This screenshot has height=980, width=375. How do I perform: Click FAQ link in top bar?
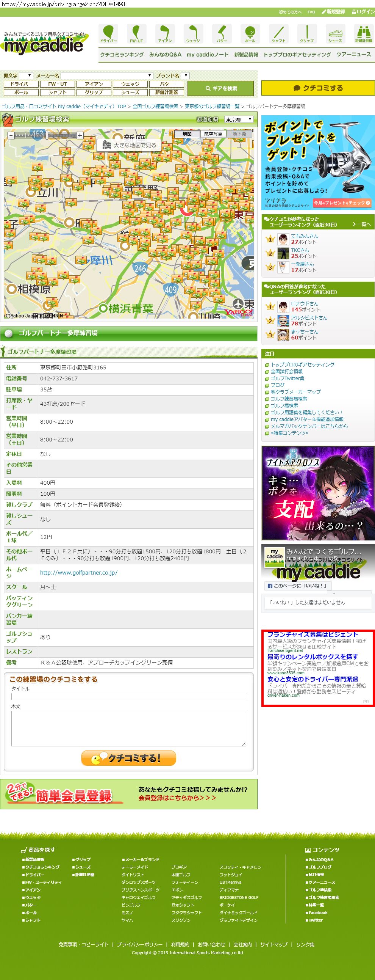311,12
